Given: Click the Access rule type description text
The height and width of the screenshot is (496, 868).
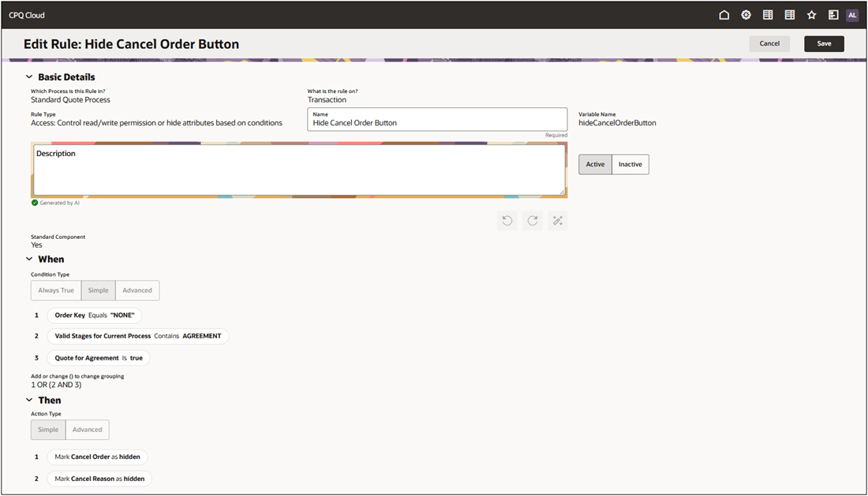Looking at the screenshot, I should pyautogui.click(x=157, y=123).
